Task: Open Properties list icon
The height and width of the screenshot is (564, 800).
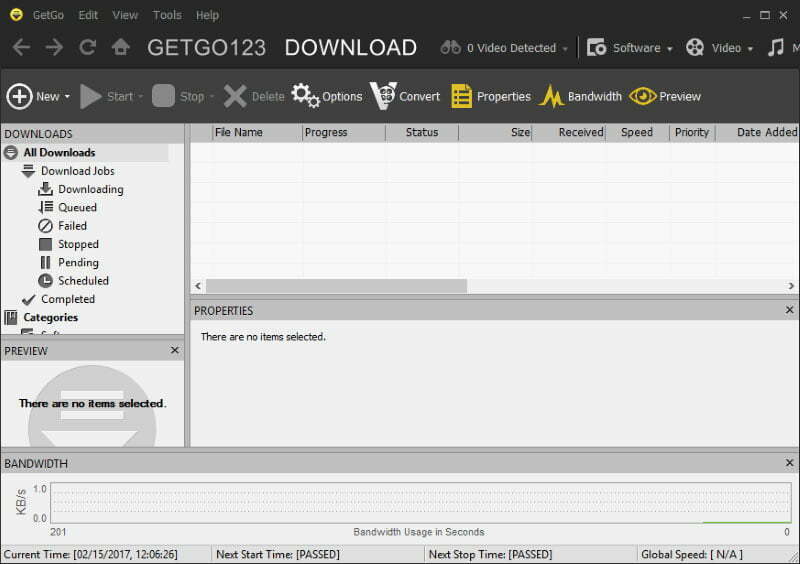Action: pos(462,96)
